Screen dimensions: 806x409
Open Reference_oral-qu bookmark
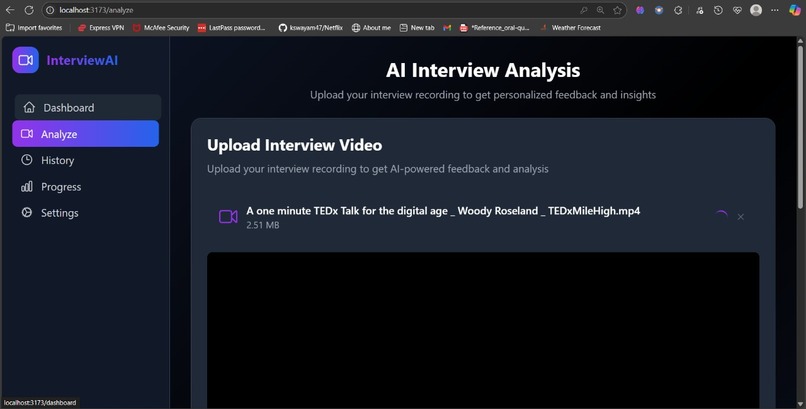(x=494, y=28)
